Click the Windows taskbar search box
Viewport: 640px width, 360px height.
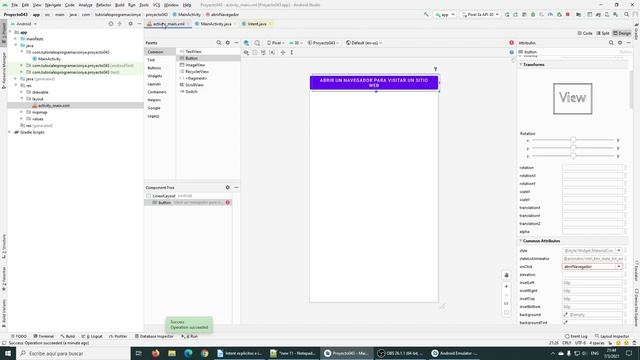point(73,353)
